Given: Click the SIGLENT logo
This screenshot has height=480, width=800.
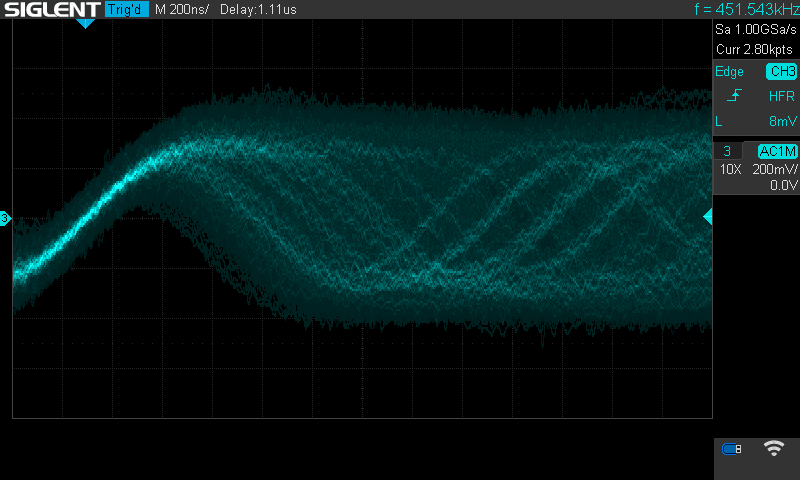Looking at the screenshot, I should pos(52,9).
